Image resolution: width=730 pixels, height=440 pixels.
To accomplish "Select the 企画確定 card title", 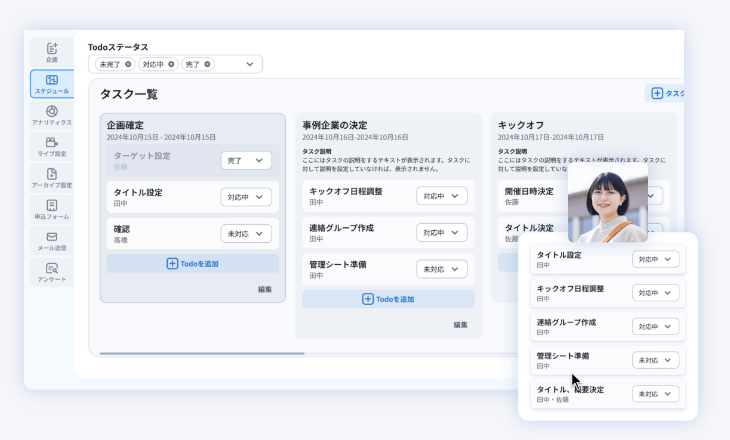I will pos(125,125).
